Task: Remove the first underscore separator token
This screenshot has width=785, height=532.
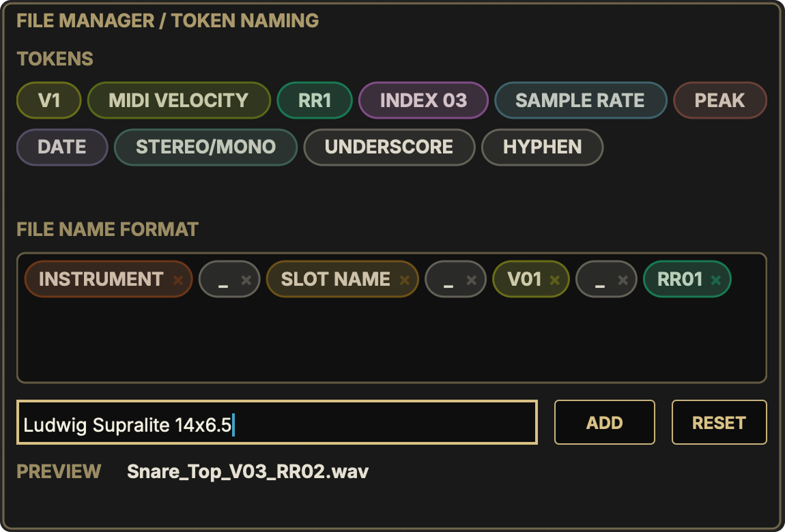Action: (246, 280)
